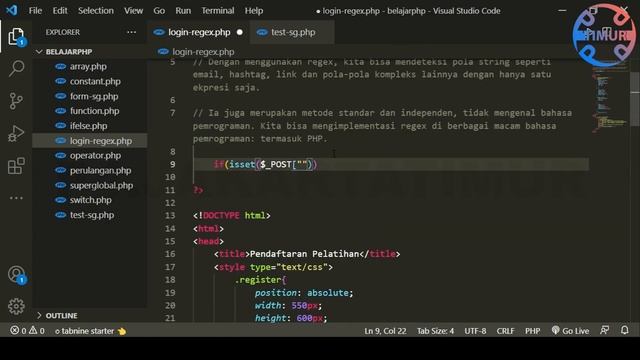Open the Search view icon
The width and height of the screenshot is (640, 360).
(16, 68)
